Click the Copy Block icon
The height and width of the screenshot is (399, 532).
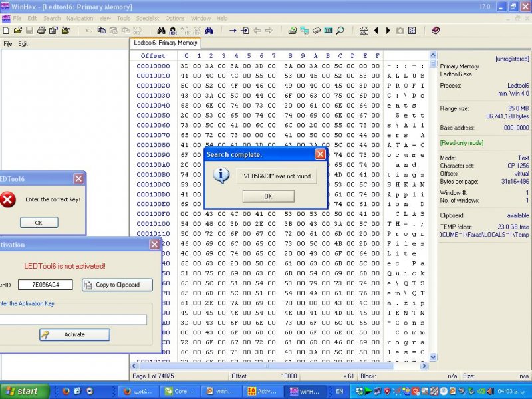click(101, 31)
